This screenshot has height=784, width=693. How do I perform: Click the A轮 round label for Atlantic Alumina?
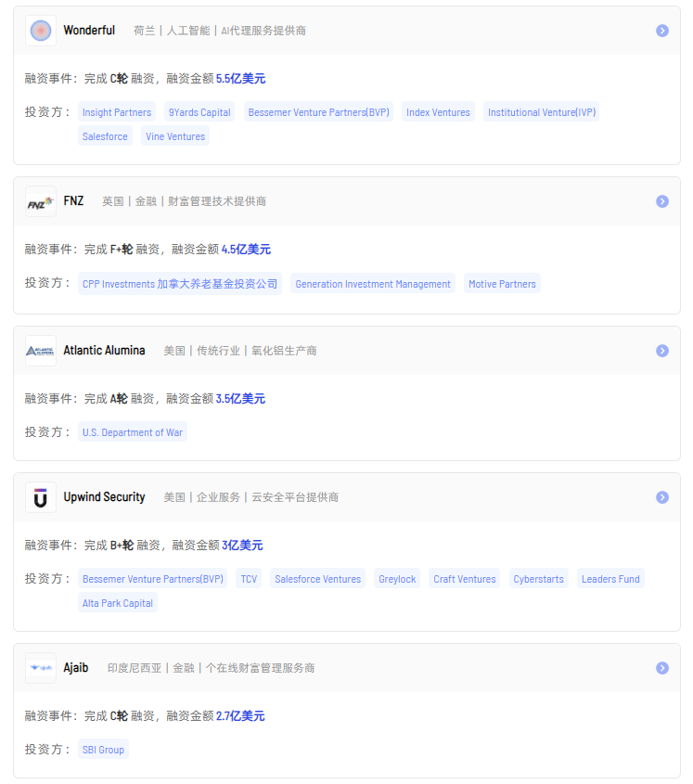[x=119, y=399]
